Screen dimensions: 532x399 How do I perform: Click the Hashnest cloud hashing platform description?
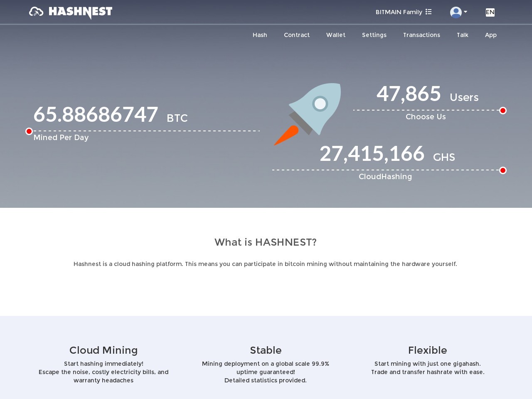pos(265,264)
